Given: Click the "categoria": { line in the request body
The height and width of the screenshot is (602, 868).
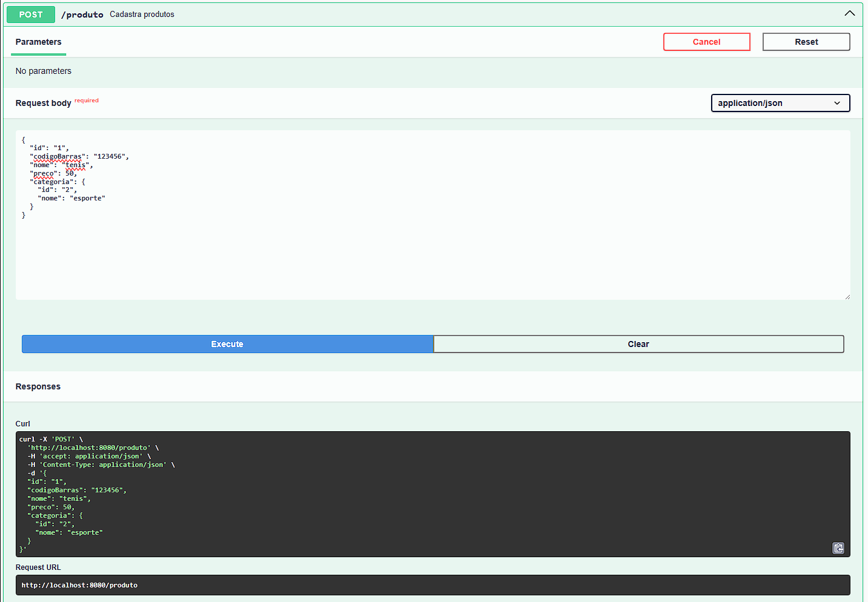Looking at the screenshot, I should pos(58,182).
